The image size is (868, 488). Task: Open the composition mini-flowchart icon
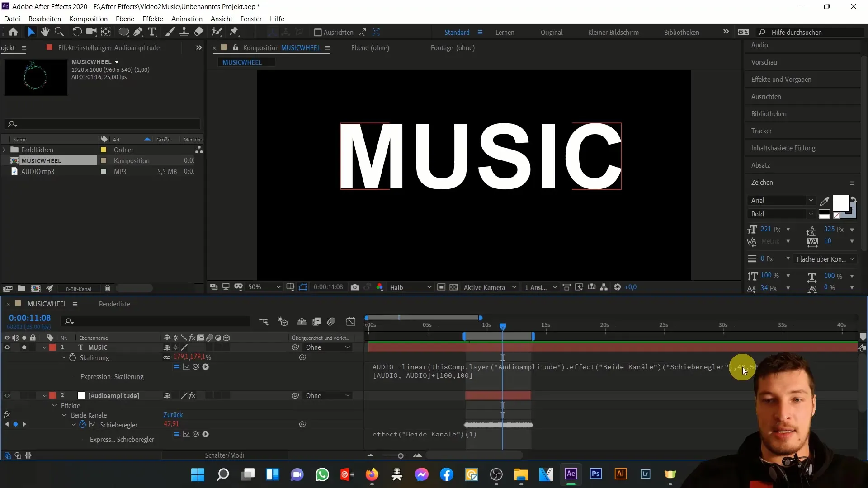click(264, 321)
